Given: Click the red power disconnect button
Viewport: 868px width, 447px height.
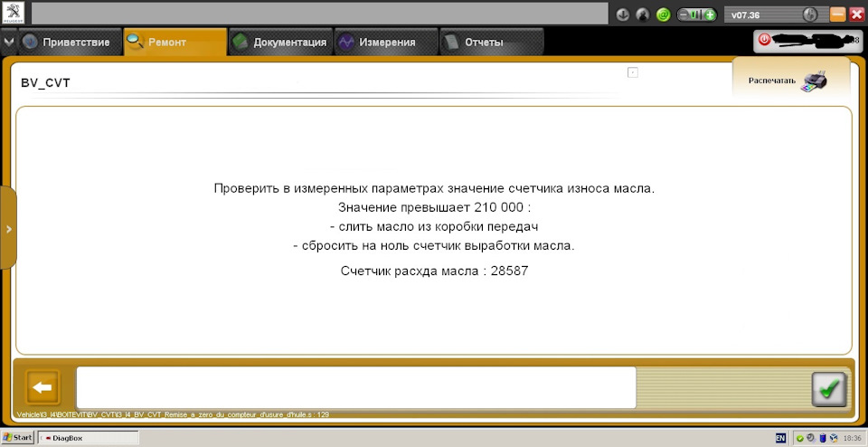Looking at the screenshot, I should coord(765,40).
